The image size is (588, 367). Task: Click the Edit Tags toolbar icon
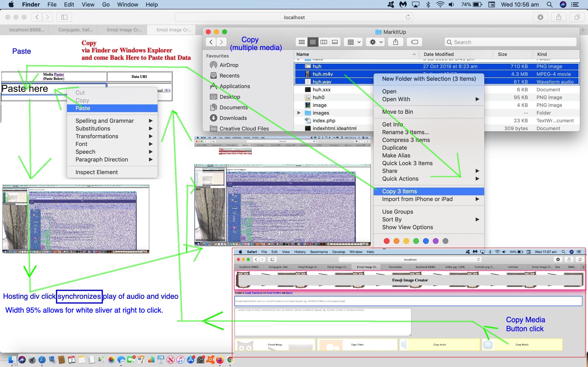click(414, 42)
